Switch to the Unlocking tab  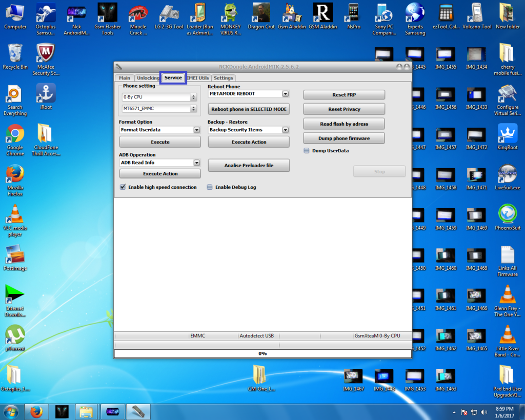click(148, 78)
